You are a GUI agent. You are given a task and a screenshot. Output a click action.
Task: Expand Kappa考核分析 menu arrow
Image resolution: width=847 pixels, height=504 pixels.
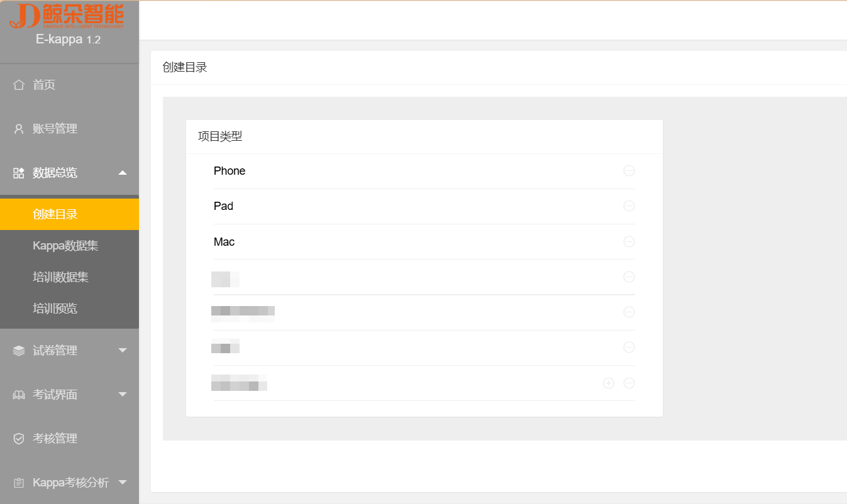click(123, 483)
